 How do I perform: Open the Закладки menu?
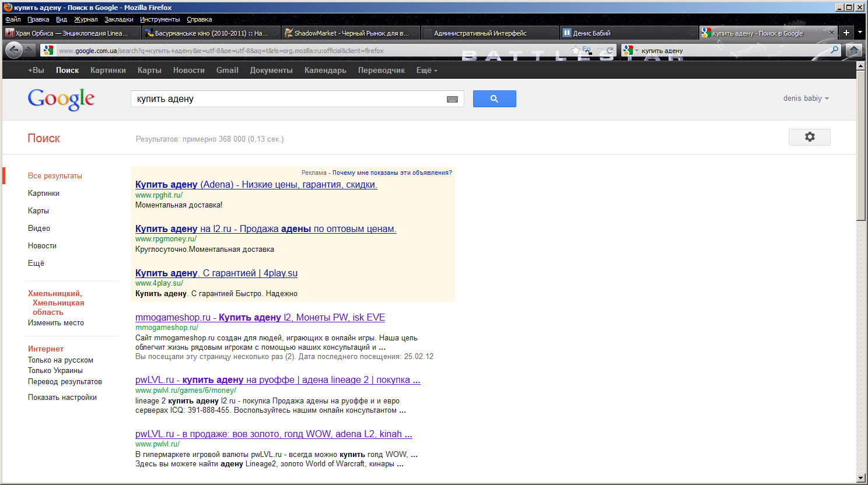click(119, 19)
